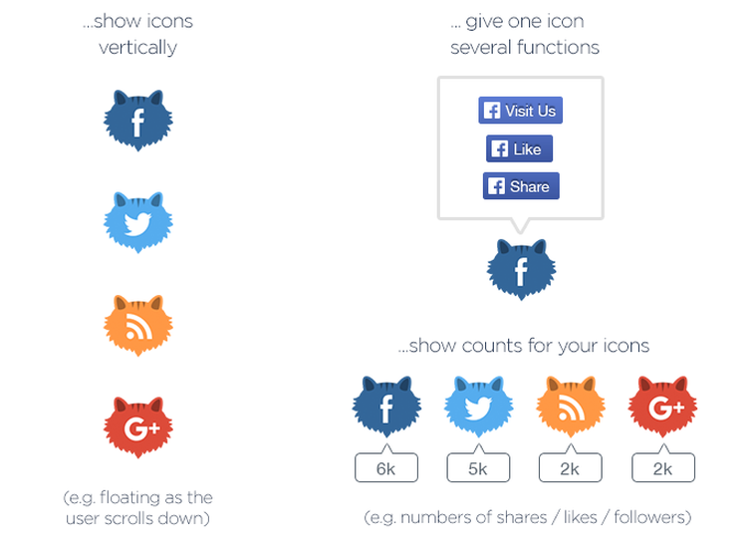Click the 2k count bubble under Google Plus
Screen dimensions: 749x560
pyautogui.click(x=663, y=466)
